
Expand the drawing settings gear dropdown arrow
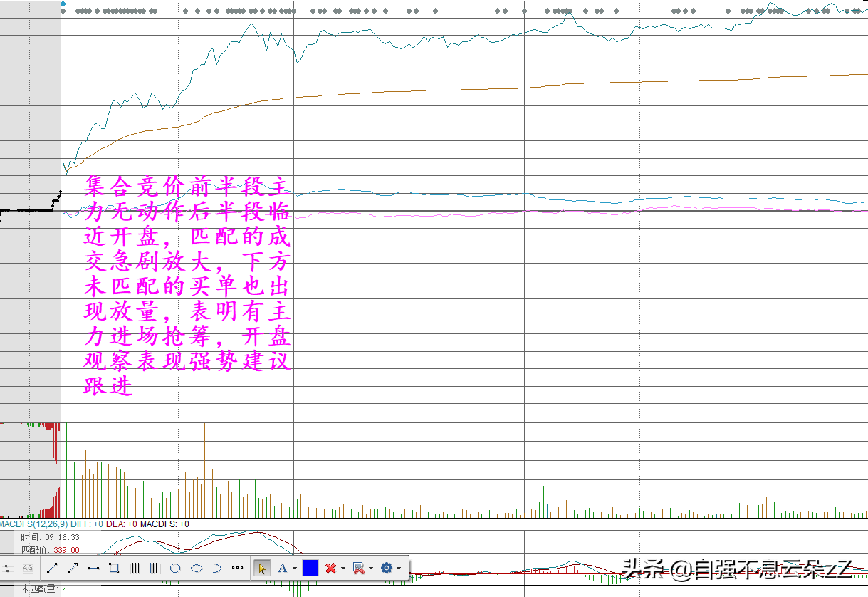click(399, 569)
